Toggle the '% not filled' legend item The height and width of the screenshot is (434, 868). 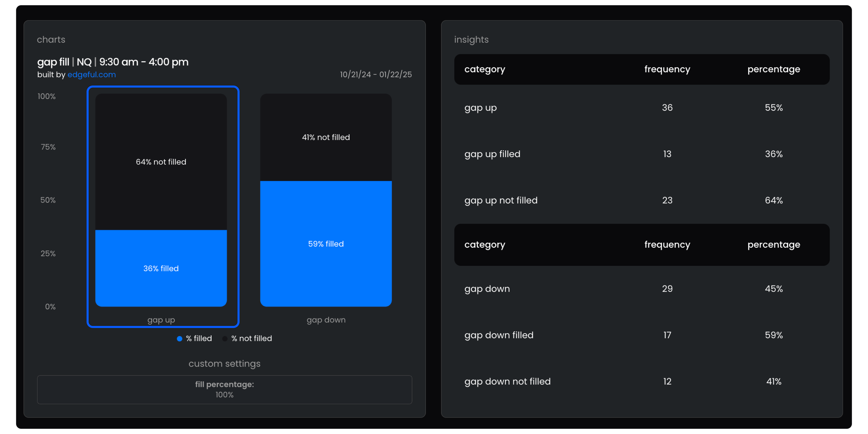[x=251, y=338]
